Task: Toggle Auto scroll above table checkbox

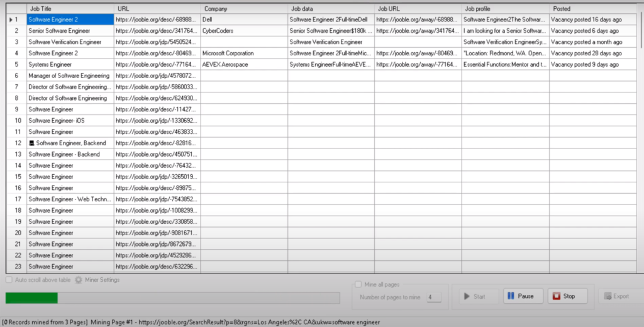Action: point(9,280)
